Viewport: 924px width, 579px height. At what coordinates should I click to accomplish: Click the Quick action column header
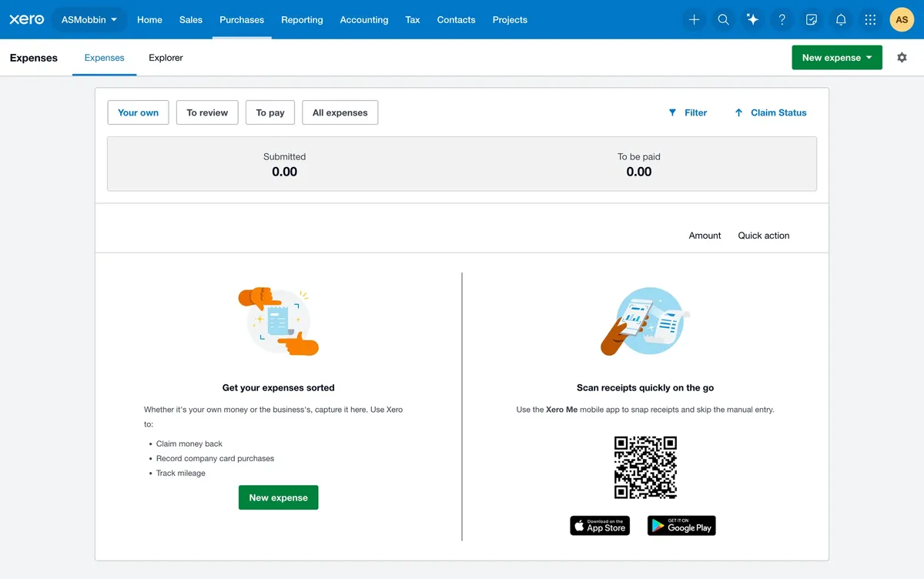764,236
